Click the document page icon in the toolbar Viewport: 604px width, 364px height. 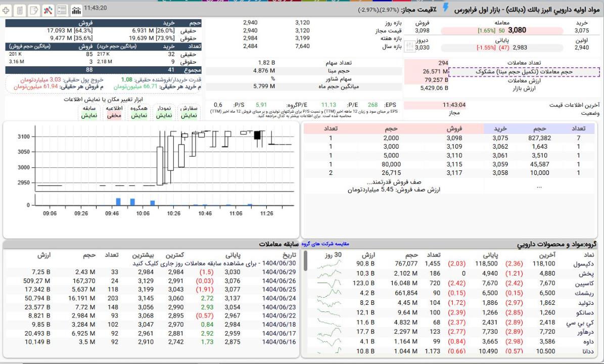click(20, 10)
